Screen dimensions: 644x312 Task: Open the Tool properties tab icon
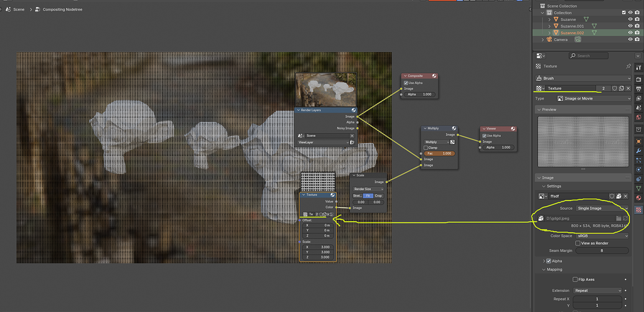click(638, 67)
